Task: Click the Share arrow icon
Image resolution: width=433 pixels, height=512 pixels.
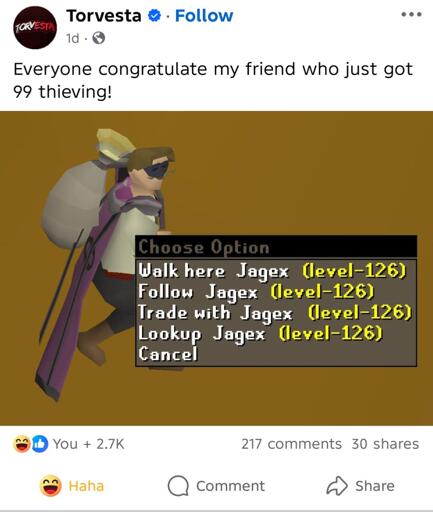Action: pyautogui.click(x=337, y=486)
